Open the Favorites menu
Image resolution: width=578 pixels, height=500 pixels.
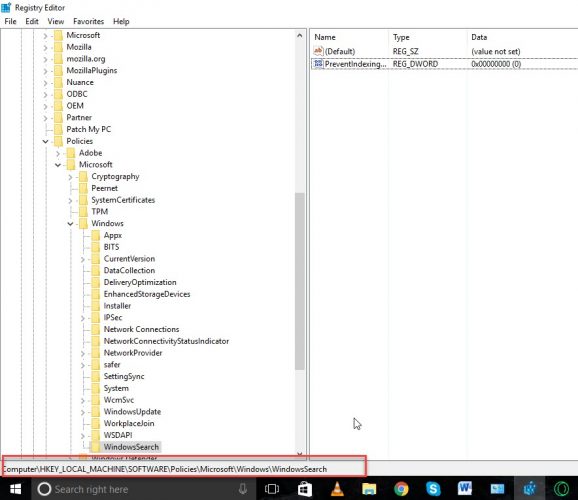(88, 21)
